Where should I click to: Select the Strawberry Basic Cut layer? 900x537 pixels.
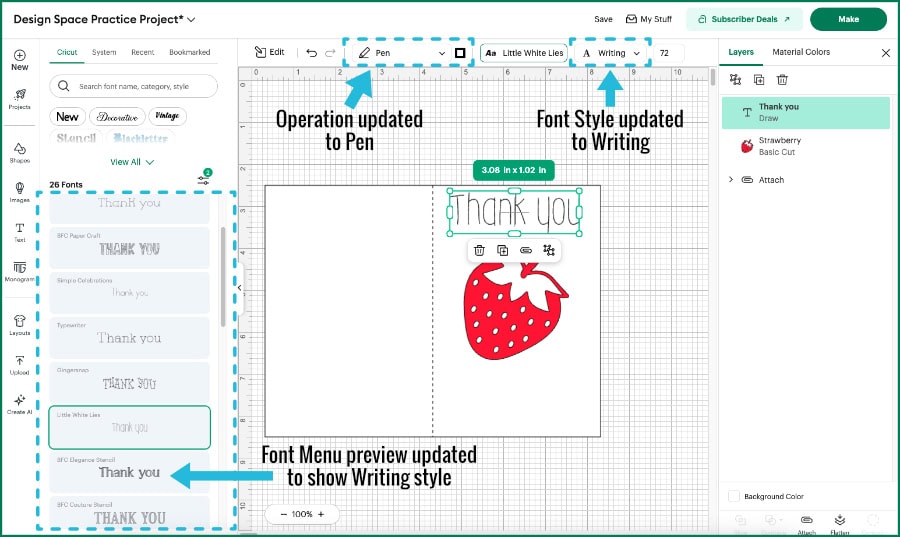click(806, 146)
